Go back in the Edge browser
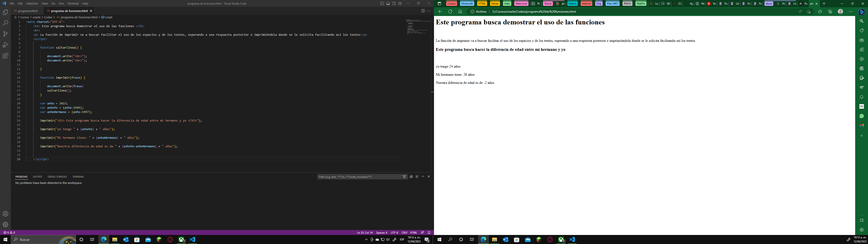This screenshot has height=244, width=868. [440, 12]
